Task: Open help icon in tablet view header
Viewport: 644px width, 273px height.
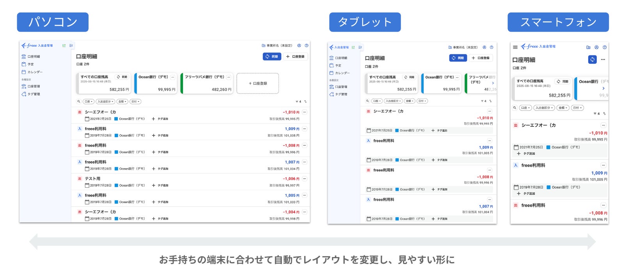Action: pos(491,48)
